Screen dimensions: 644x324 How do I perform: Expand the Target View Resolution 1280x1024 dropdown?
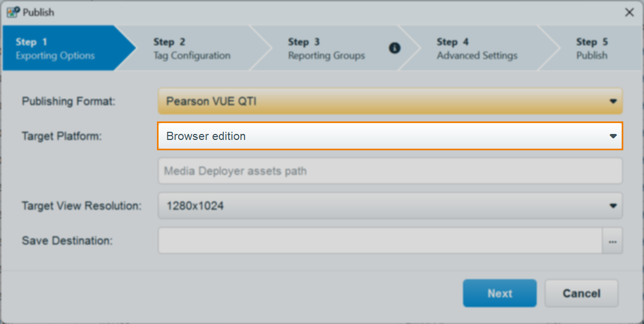click(x=390, y=206)
